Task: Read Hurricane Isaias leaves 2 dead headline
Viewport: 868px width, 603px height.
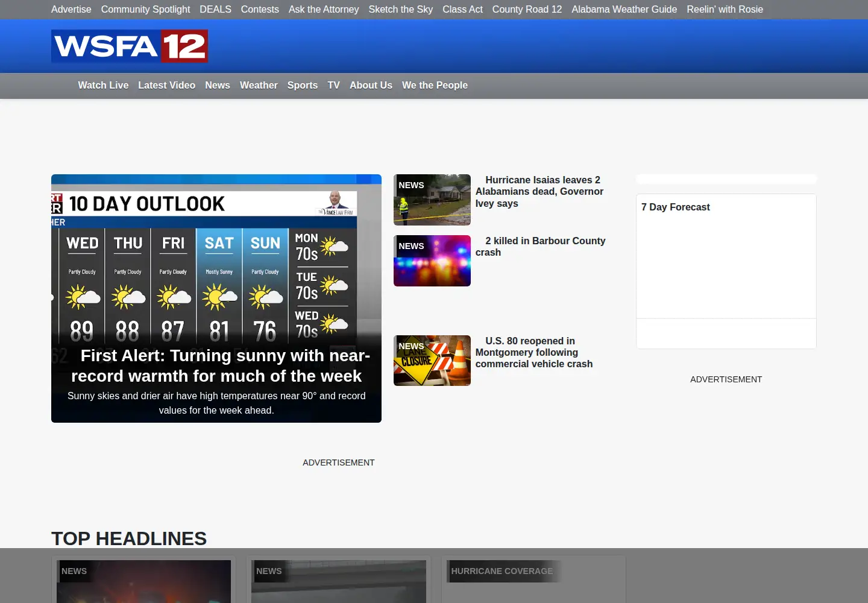Action: point(539,192)
